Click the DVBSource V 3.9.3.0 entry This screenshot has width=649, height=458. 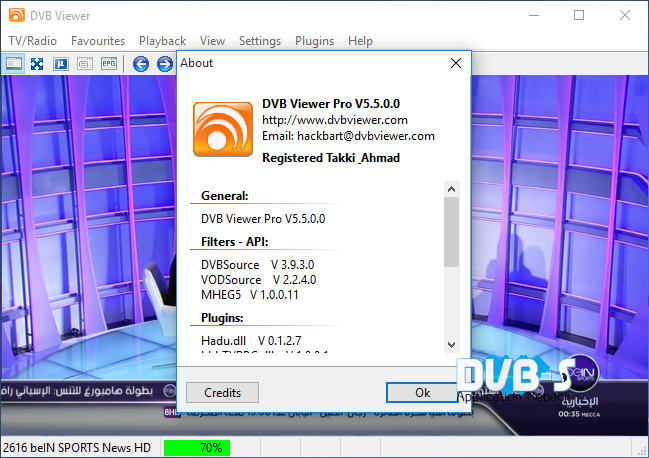pyautogui.click(x=257, y=265)
